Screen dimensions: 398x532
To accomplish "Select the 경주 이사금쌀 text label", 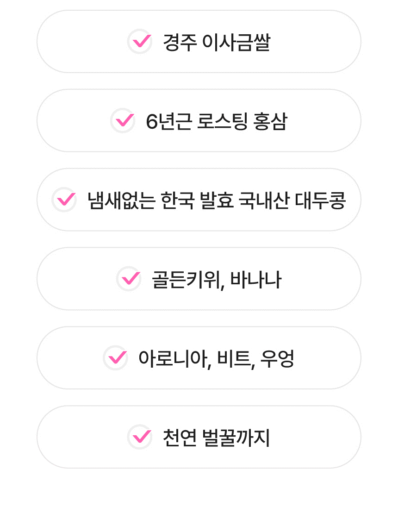I will [x=216, y=42].
